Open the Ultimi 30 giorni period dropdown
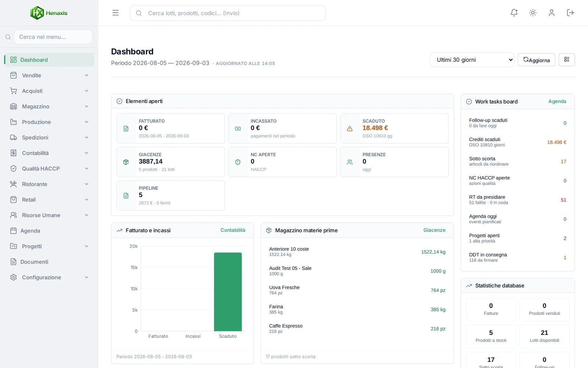This screenshot has width=588, height=368. click(x=472, y=60)
